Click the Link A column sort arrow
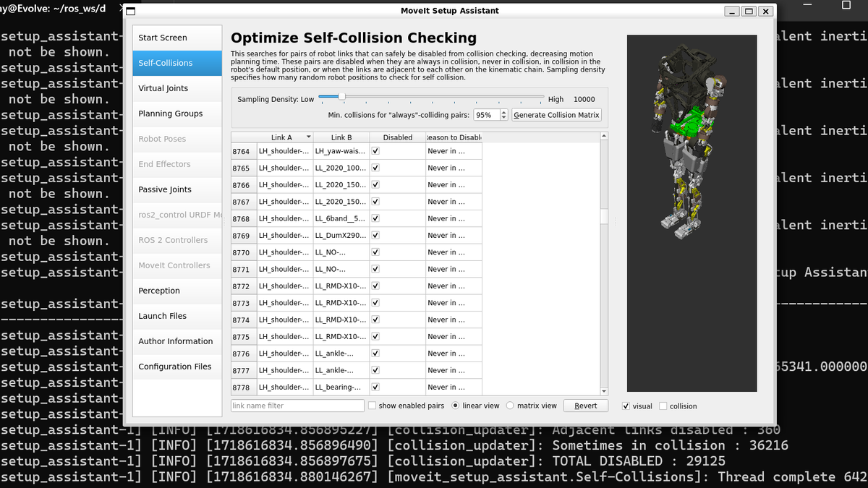 coord(309,137)
